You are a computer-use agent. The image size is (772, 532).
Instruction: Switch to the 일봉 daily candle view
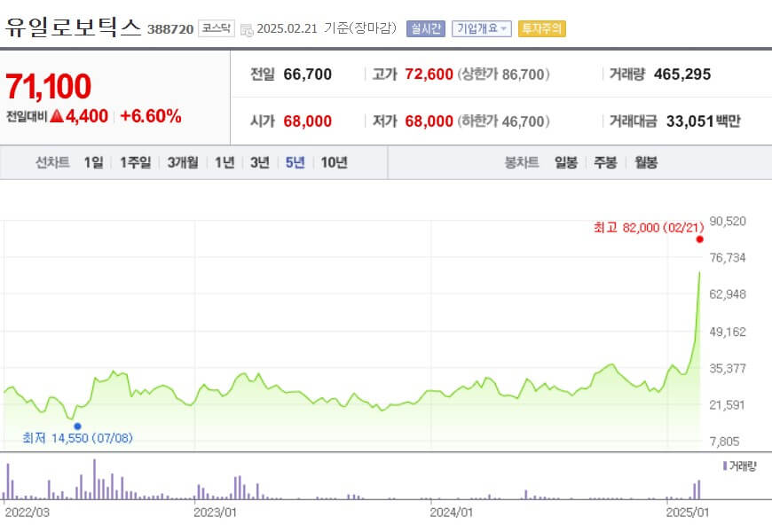pos(565,163)
